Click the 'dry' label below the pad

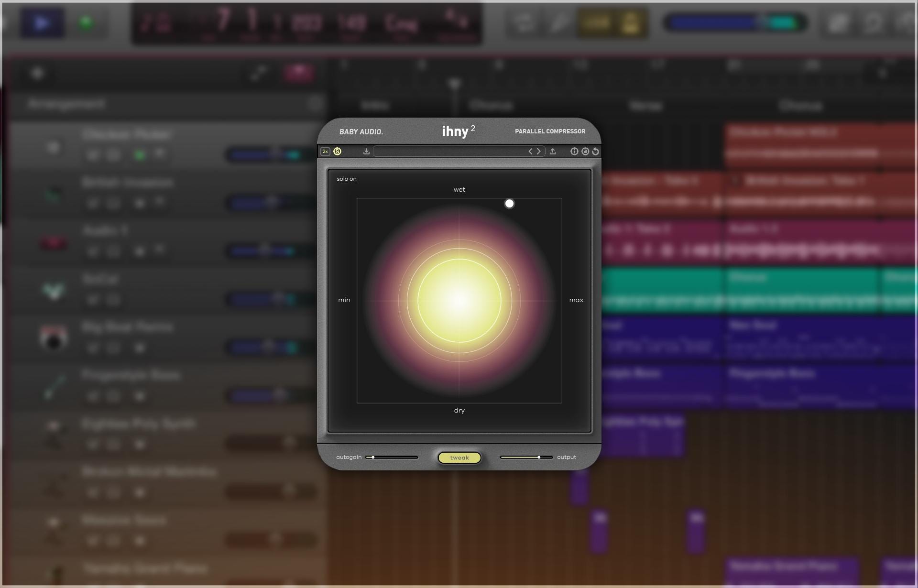(x=459, y=411)
